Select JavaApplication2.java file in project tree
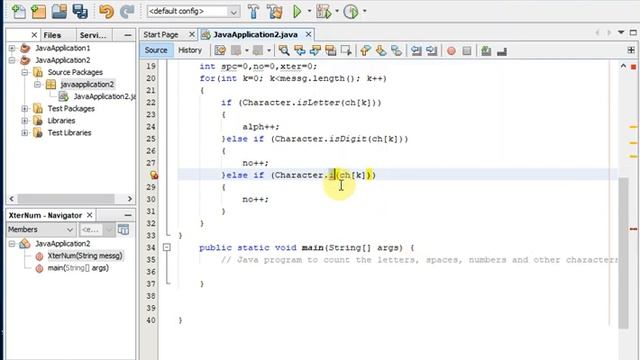Image resolution: width=640 pixels, height=360 pixels. coord(104,97)
